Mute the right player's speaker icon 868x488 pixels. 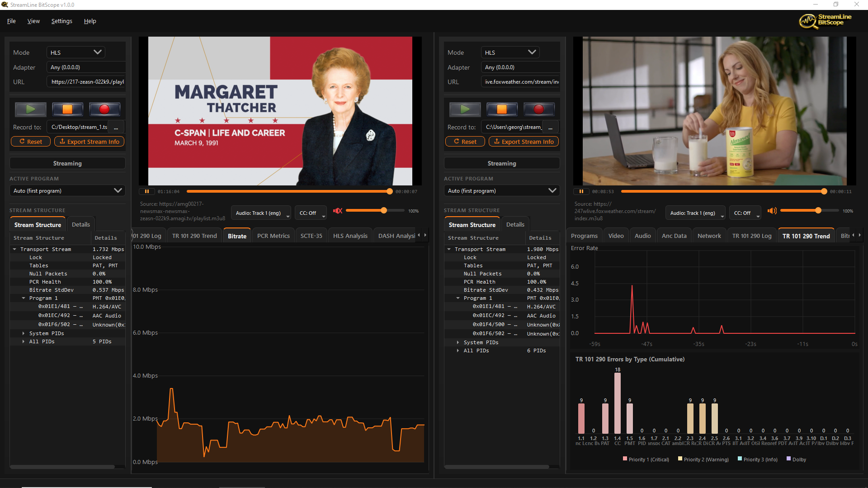pyautogui.click(x=772, y=211)
